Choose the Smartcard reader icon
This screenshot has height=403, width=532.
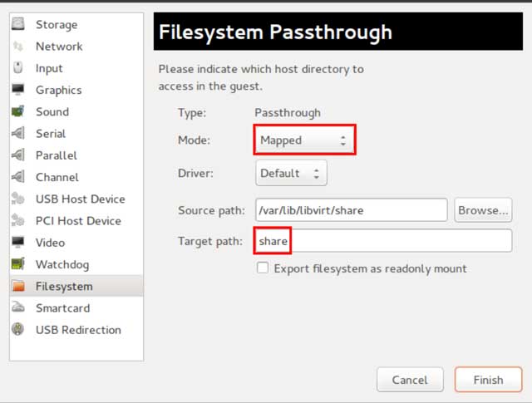pos(18,307)
